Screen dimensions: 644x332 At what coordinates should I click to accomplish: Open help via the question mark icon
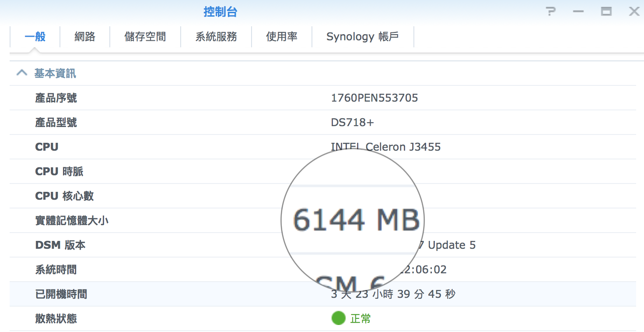click(551, 12)
